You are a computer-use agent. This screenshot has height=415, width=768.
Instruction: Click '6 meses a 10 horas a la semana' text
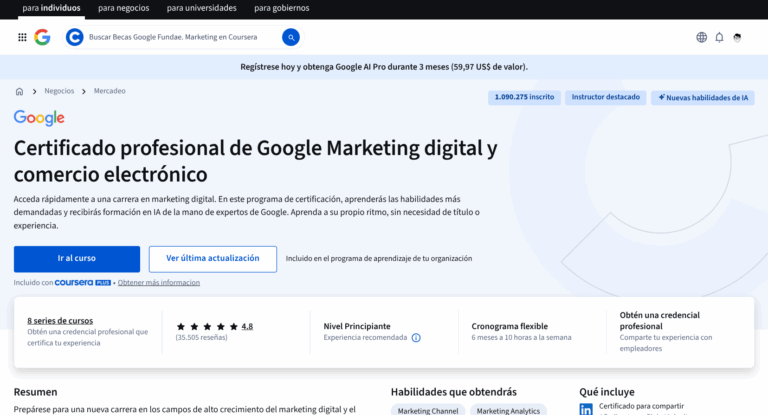[x=521, y=338]
